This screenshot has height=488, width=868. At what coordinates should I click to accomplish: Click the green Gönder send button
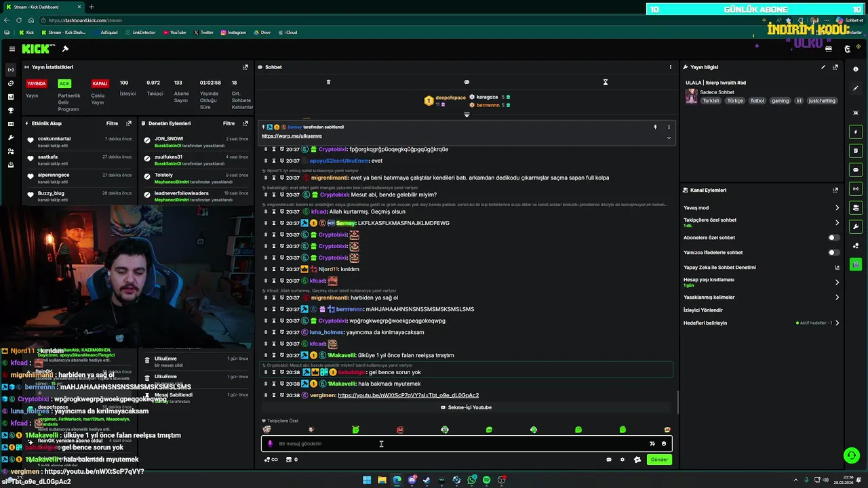659,460
